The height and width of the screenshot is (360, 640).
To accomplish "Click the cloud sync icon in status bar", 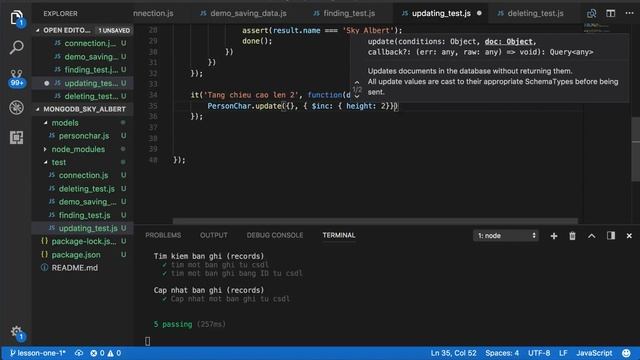I will point(79,353).
